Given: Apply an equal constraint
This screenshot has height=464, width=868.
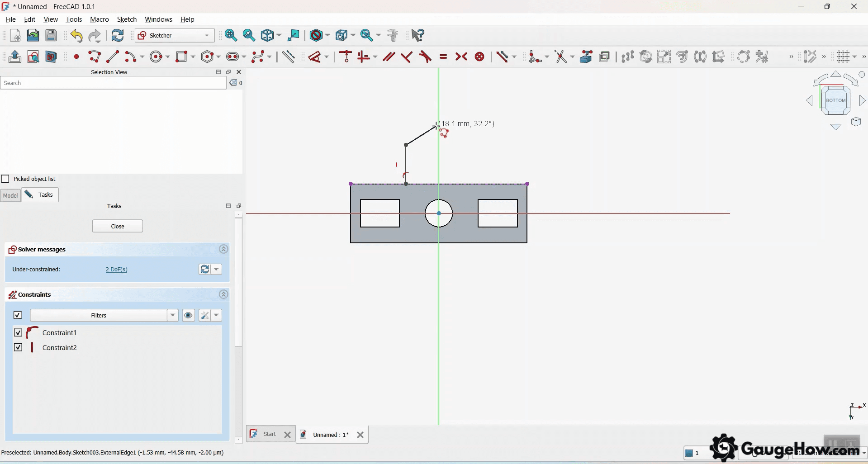Looking at the screenshot, I should 443,57.
